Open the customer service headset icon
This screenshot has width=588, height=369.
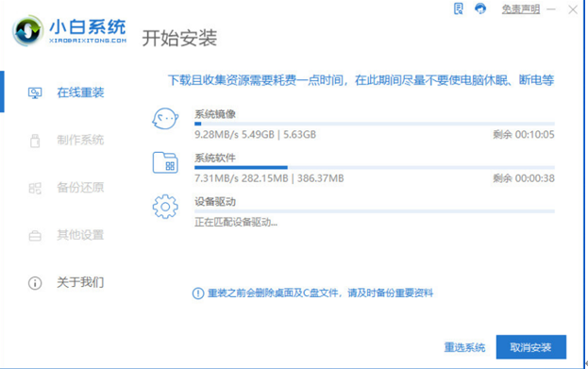480,8
